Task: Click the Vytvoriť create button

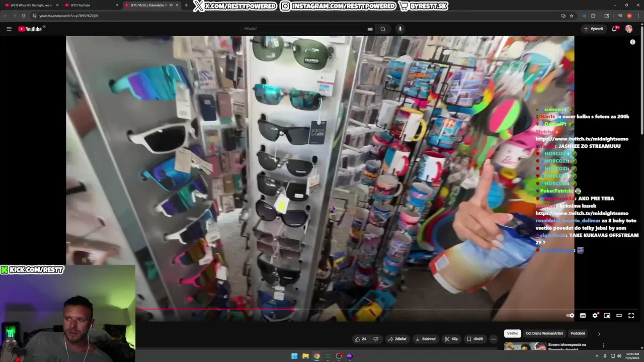Action: click(x=593, y=29)
